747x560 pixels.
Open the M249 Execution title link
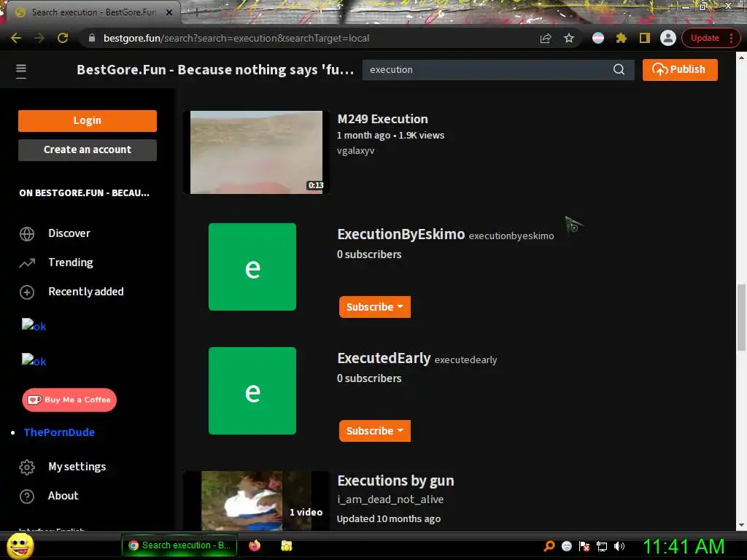click(x=382, y=119)
